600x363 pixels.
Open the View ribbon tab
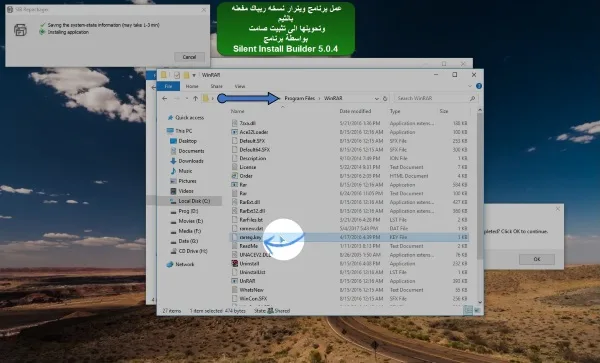pos(240,86)
